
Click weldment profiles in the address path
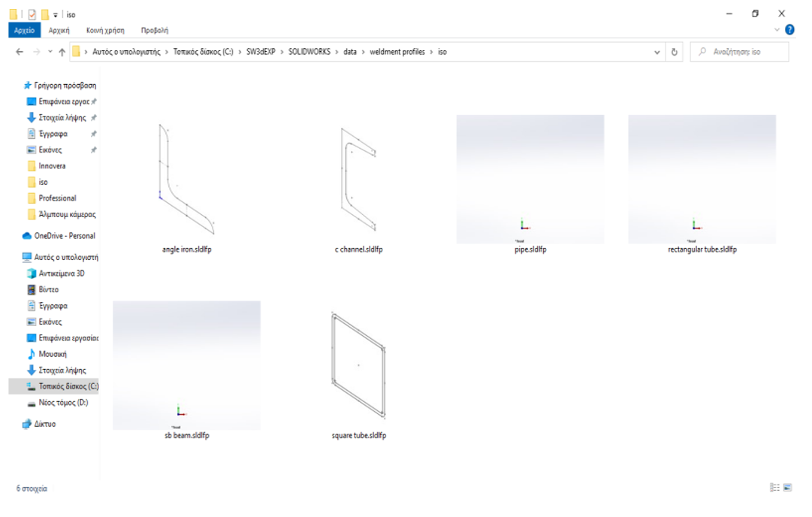pyautogui.click(x=397, y=52)
